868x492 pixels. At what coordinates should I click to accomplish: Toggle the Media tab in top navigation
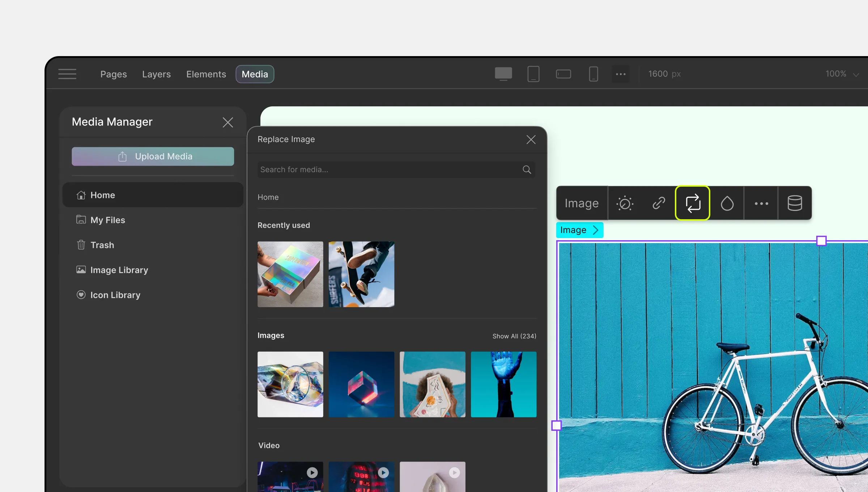[x=255, y=74]
